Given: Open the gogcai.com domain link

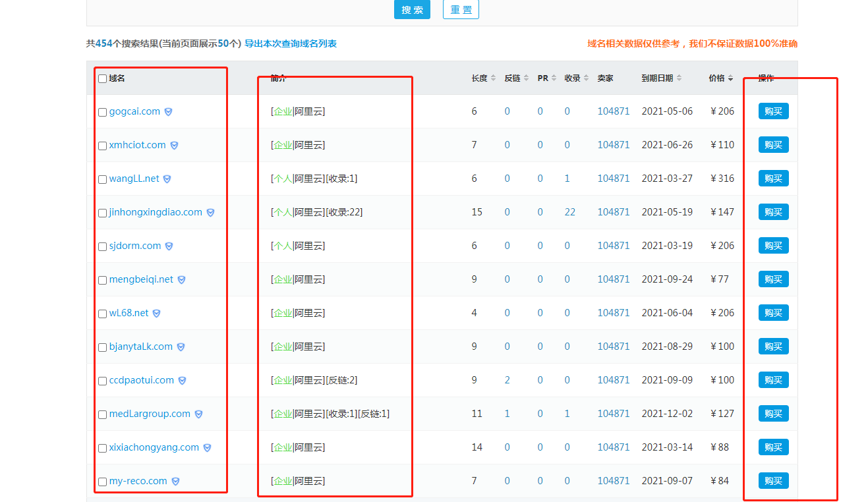Looking at the screenshot, I should 134,111.
